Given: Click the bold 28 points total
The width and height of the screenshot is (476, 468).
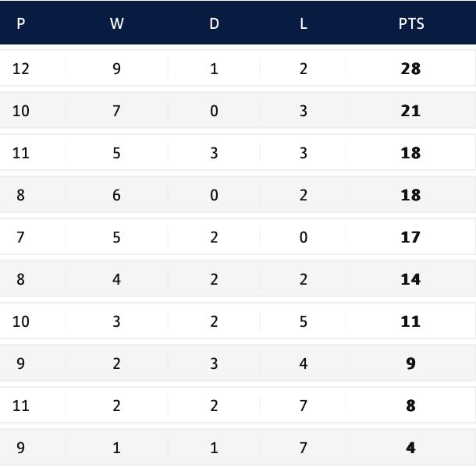Looking at the screenshot, I should coord(410,69).
